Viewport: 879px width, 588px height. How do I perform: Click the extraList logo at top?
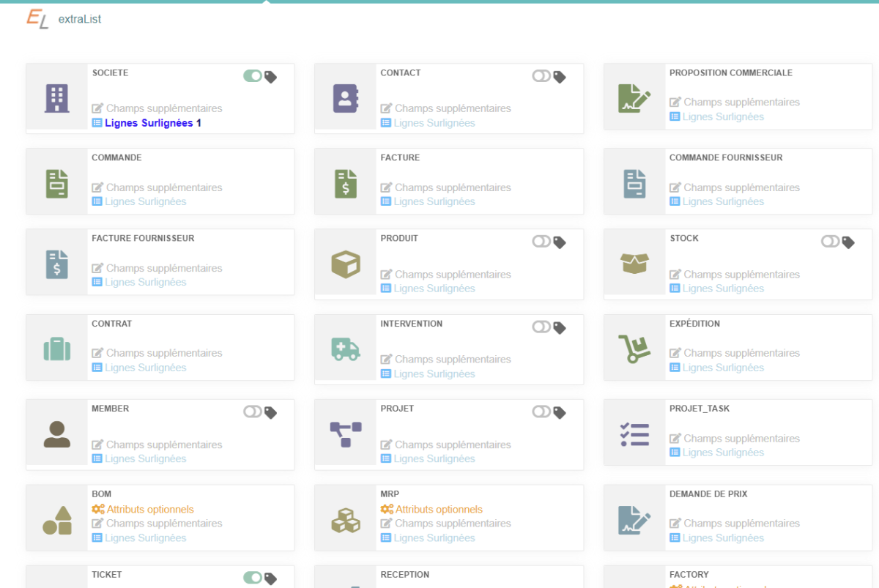[x=63, y=19]
